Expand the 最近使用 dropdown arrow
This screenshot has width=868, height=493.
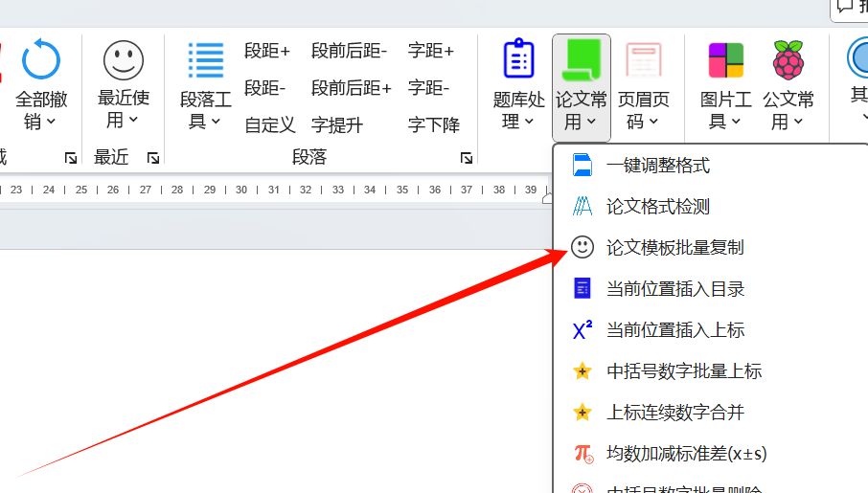pos(133,120)
